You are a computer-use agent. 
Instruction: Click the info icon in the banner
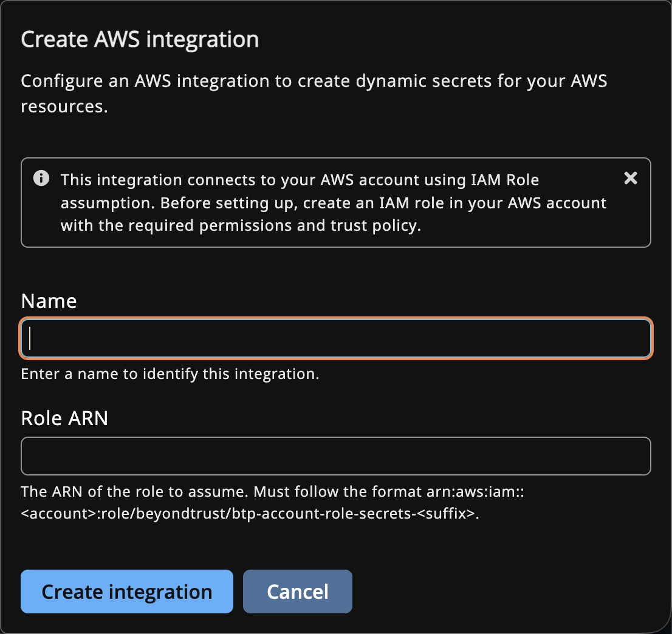coord(41,178)
